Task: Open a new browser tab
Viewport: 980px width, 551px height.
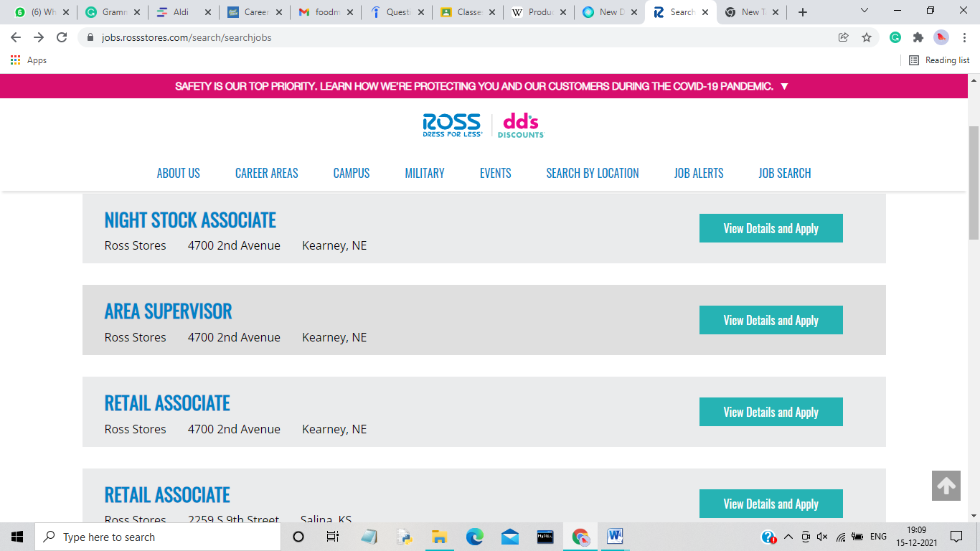Action: pyautogui.click(x=803, y=12)
